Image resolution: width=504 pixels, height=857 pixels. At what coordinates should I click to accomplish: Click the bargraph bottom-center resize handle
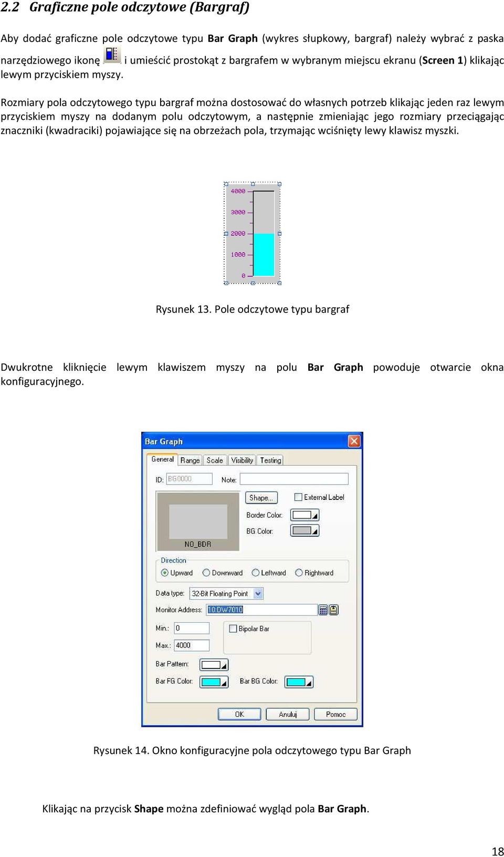click(x=253, y=283)
